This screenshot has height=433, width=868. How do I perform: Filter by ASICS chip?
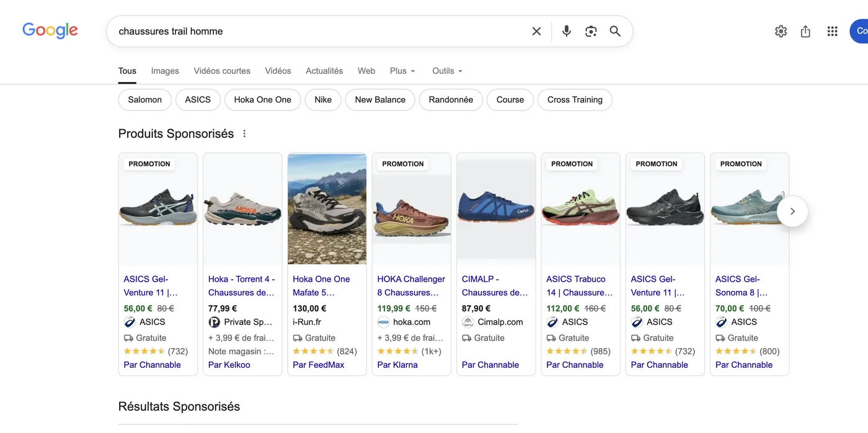tap(198, 100)
